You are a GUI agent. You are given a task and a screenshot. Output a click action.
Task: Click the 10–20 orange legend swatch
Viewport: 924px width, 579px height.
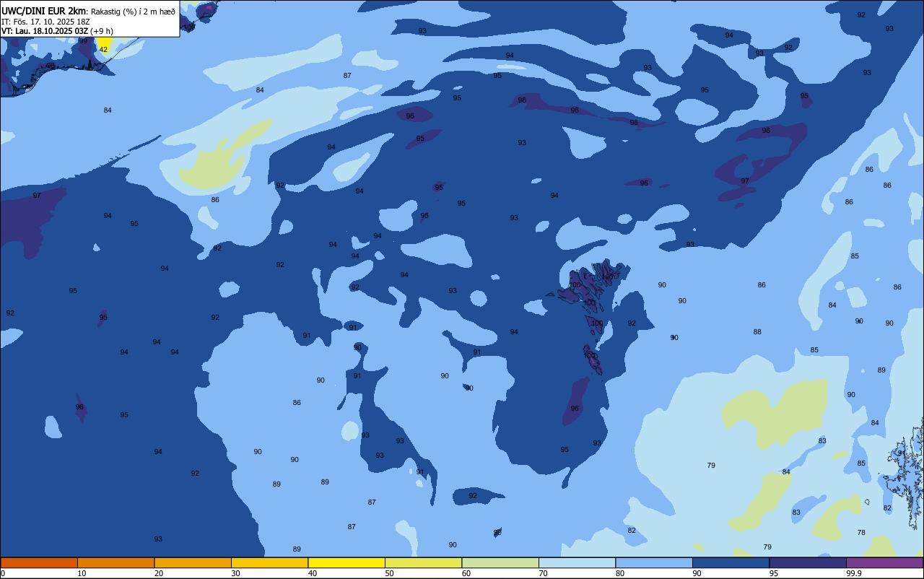coord(115,562)
